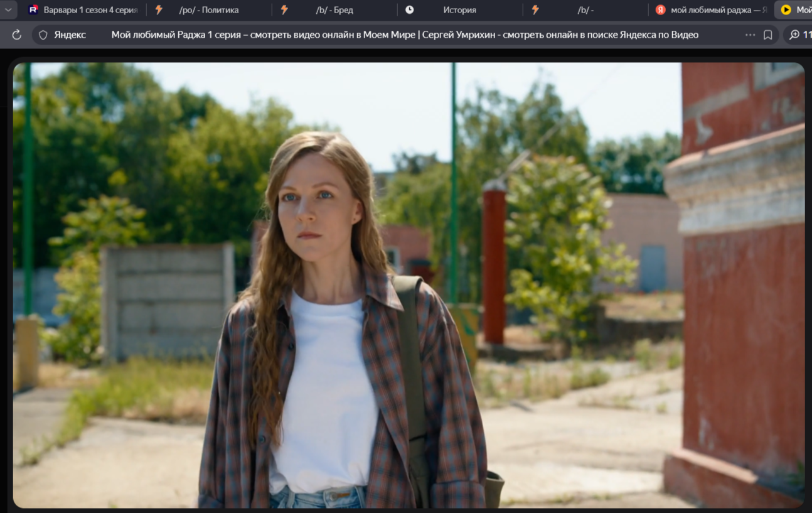Click the red Yandex Я favicon
812x513 pixels.
[660, 10]
